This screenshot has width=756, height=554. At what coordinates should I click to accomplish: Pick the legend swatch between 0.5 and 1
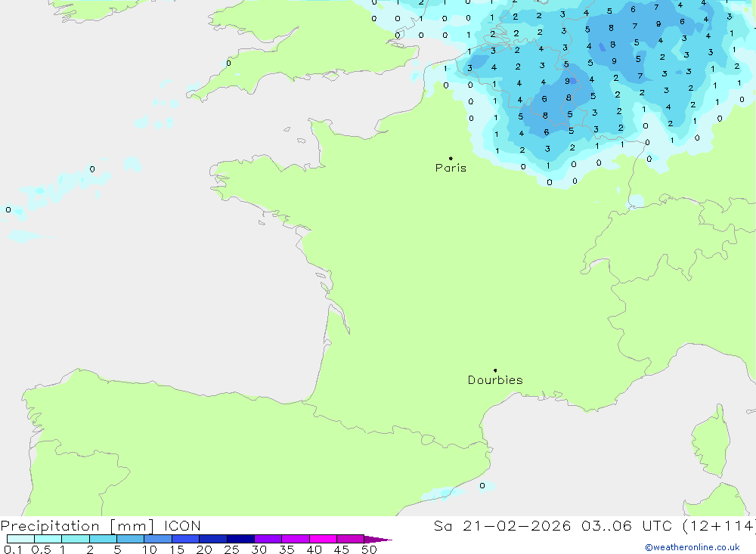click(x=48, y=539)
